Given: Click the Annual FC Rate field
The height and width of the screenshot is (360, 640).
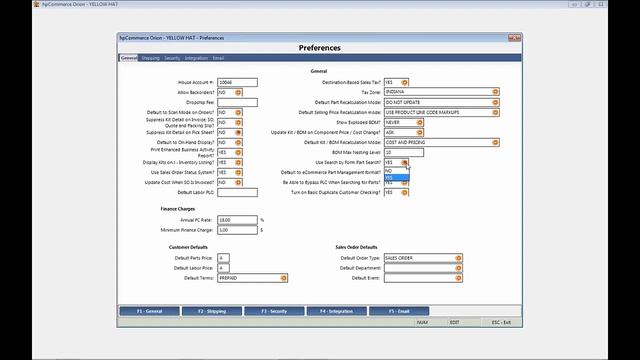Looking at the screenshot, I should pyautogui.click(x=237, y=220).
